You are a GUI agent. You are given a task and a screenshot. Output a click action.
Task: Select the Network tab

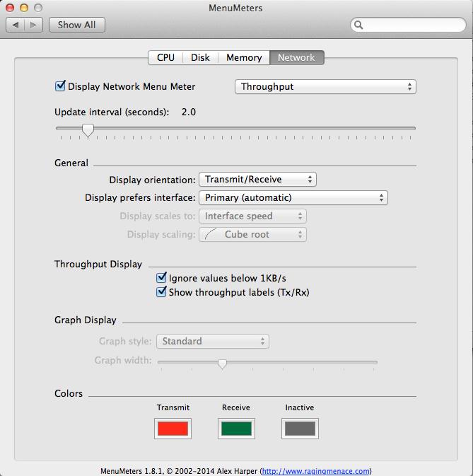[297, 58]
